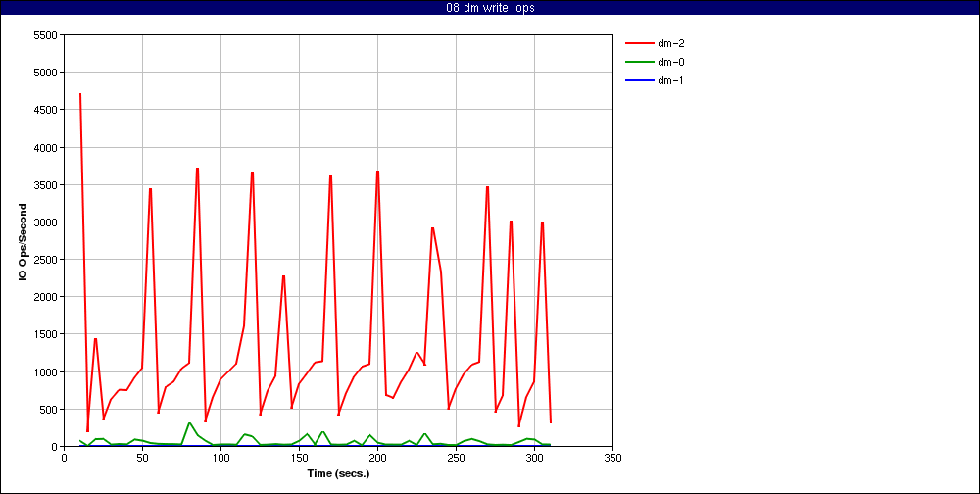The image size is (980, 494).
Task: Click the 100 x-axis tick value
Action: [x=220, y=457]
